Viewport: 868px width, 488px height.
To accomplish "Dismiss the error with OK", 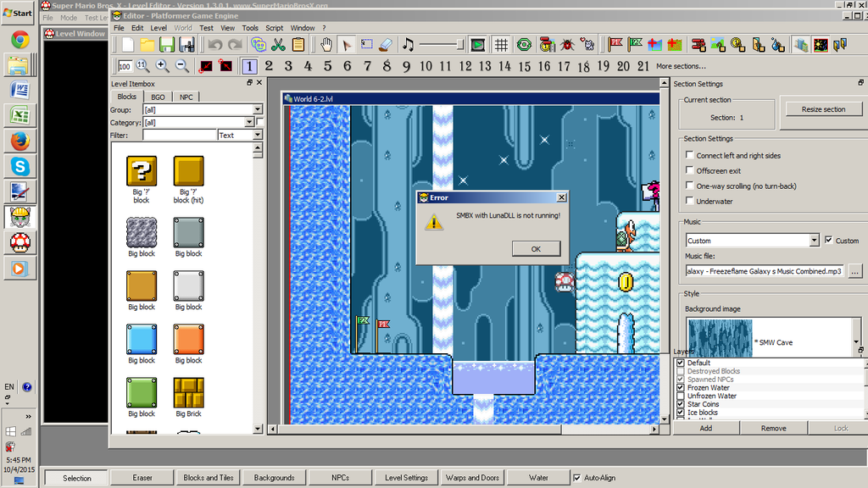I will 536,249.
